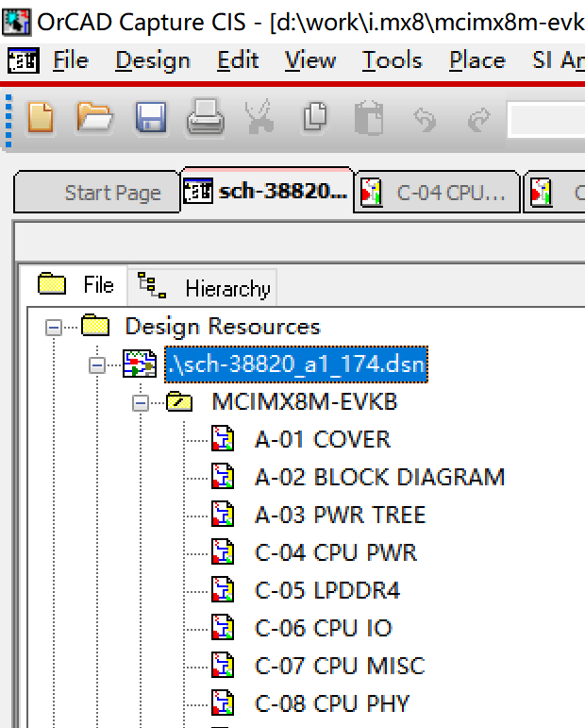Select the C-04 CPU PWR label
Viewport: 585px width, 728px height.
click(x=336, y=552)
